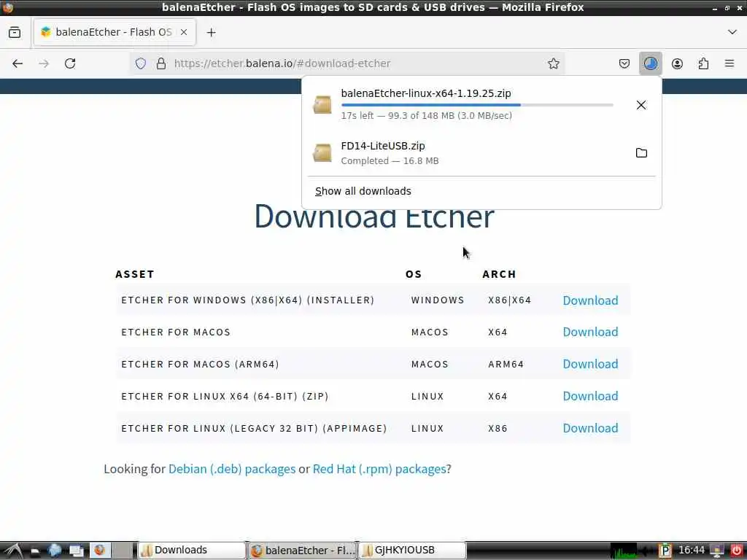Download Etcher for Windows installer
Image resolution: width=747 pixels, height=560 pixels.
tap(590, 300)
